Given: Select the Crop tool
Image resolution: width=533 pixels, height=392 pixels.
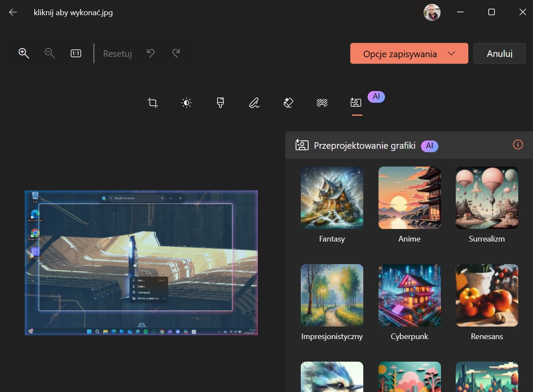Looking at the screenshot, I should tap(153, 103).
